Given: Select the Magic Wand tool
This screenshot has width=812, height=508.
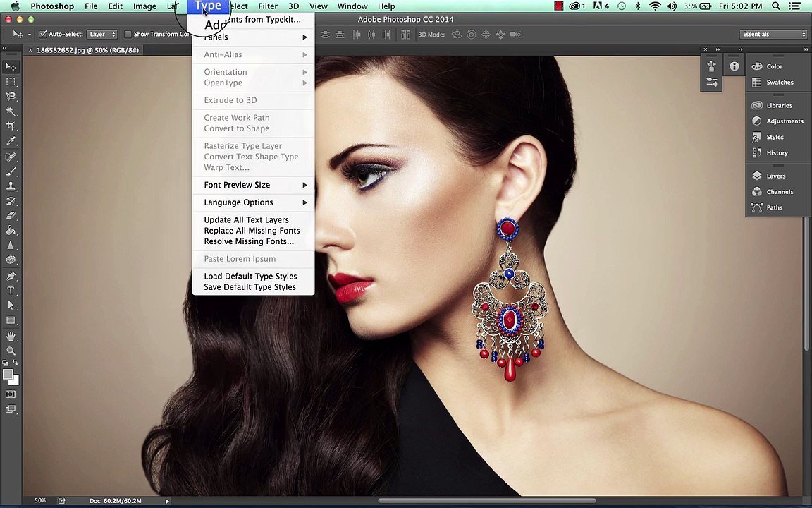Looking at the screenshot, I should pyautogui.click(x=11, y=111).
